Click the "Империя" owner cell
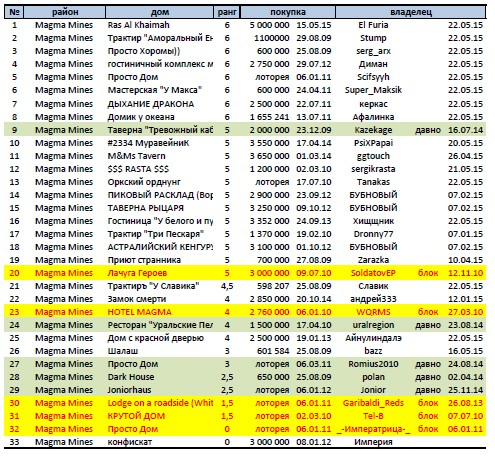This screenshot has width=495, height=458. tap(373, 442)
